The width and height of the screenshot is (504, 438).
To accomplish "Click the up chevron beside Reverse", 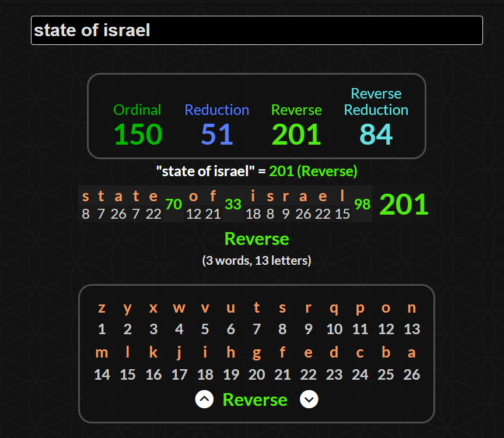I will coord(204,399).
